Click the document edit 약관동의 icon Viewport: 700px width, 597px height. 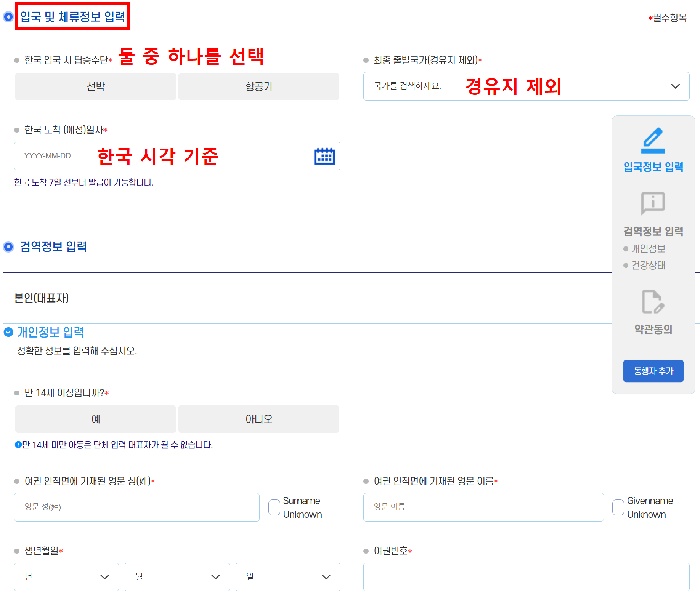click(x=653, y=302)
